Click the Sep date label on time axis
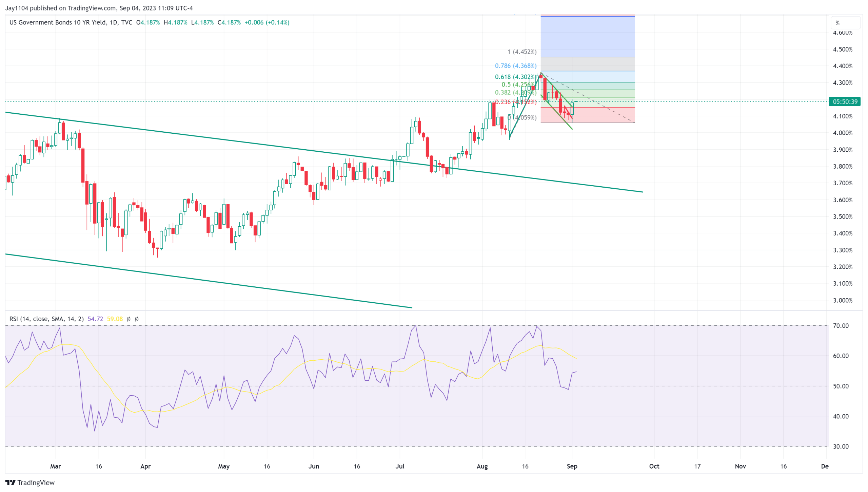This screenshot has height=492, width=868. 572,466
